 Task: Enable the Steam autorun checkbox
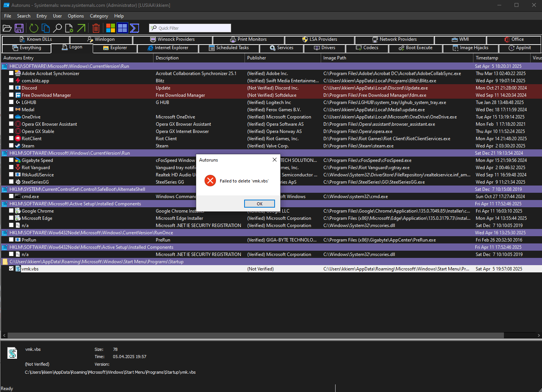11,146
